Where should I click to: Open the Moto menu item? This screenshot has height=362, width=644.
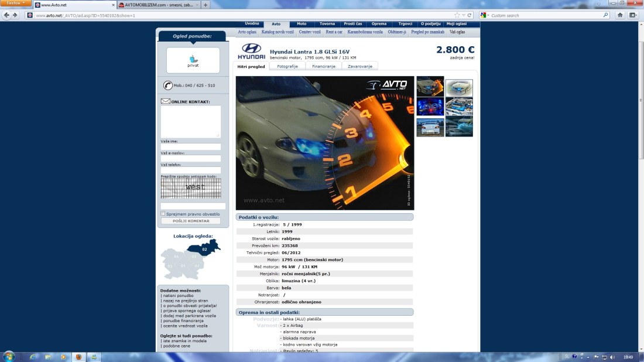pyautogui.click(x=302, y=24)
